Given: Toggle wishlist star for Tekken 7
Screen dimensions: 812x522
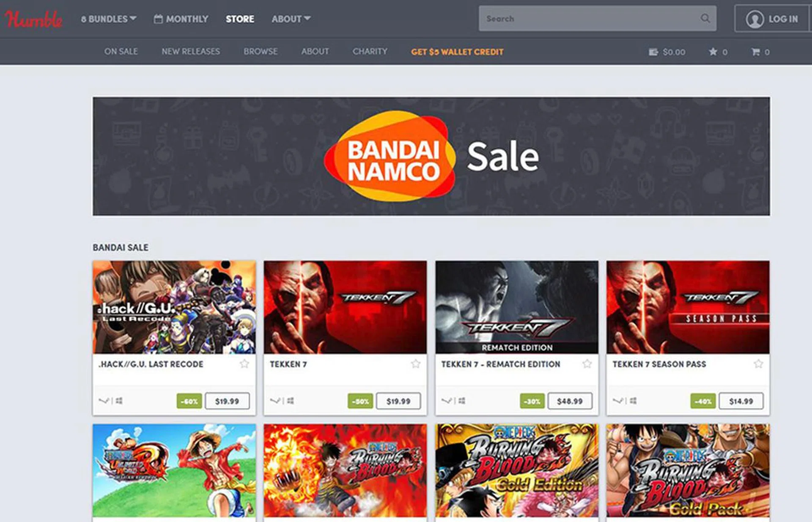Looking at the screenshot, I should tap(416, 364).
